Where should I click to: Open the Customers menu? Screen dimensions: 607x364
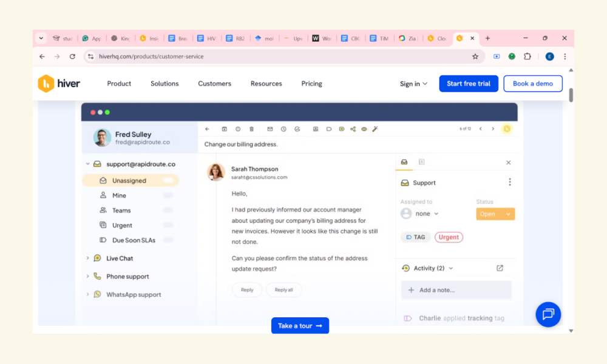214,84
